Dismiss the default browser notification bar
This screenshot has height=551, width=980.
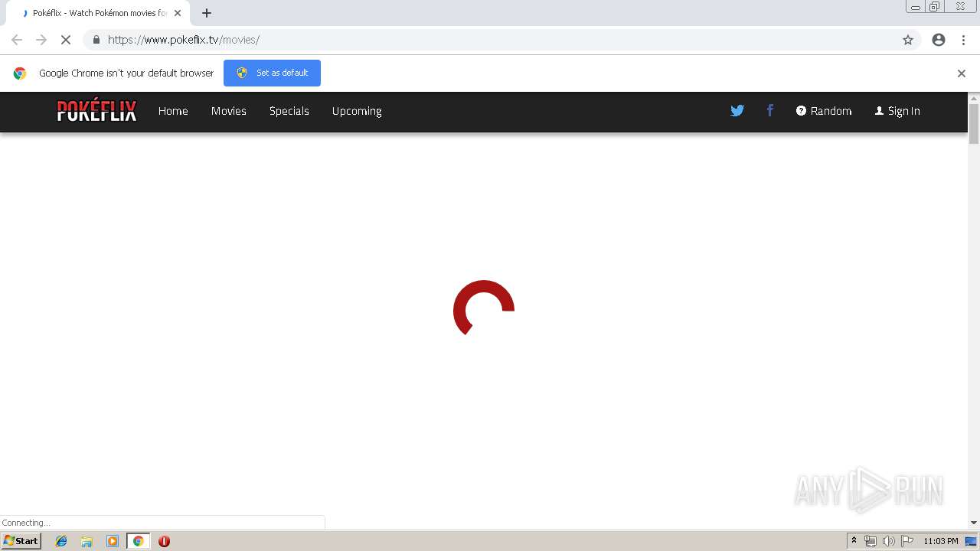pos(962,73)
